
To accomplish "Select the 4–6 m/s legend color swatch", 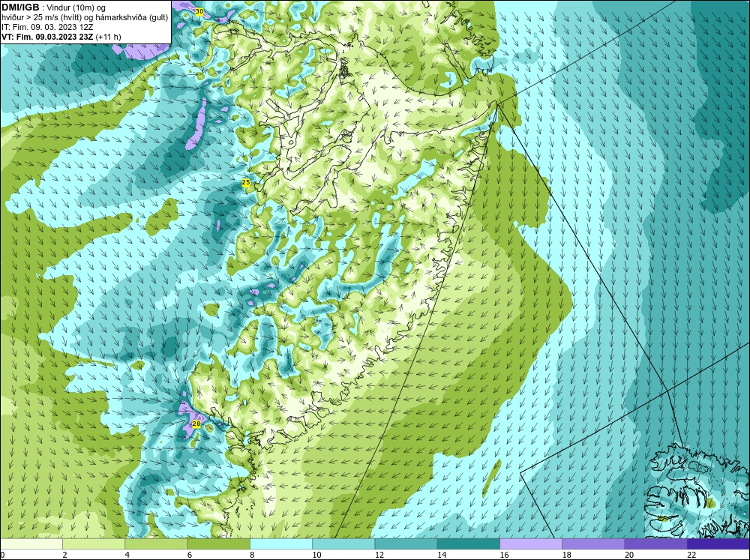I will click(x=156, y=544).
